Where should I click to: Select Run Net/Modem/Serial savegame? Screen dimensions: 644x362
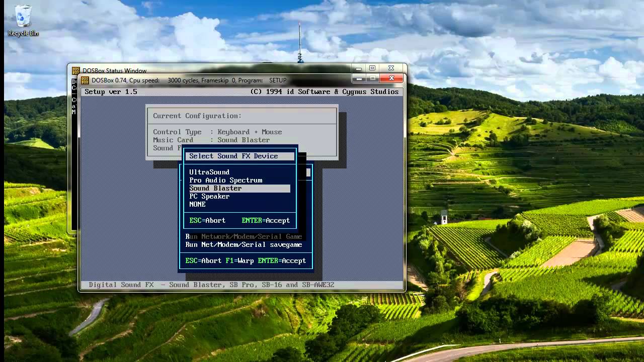click(244, 244)
